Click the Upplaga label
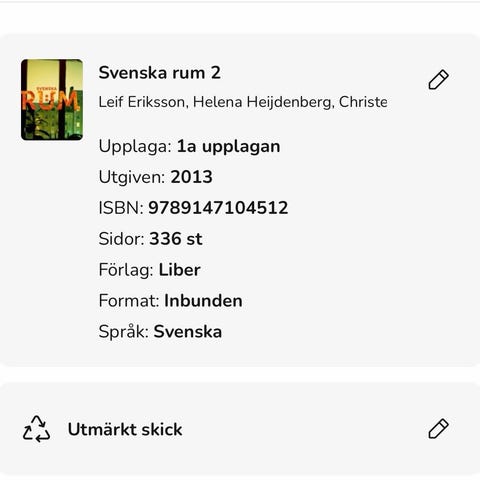The image size is (480, 480). tap(135, 147)
